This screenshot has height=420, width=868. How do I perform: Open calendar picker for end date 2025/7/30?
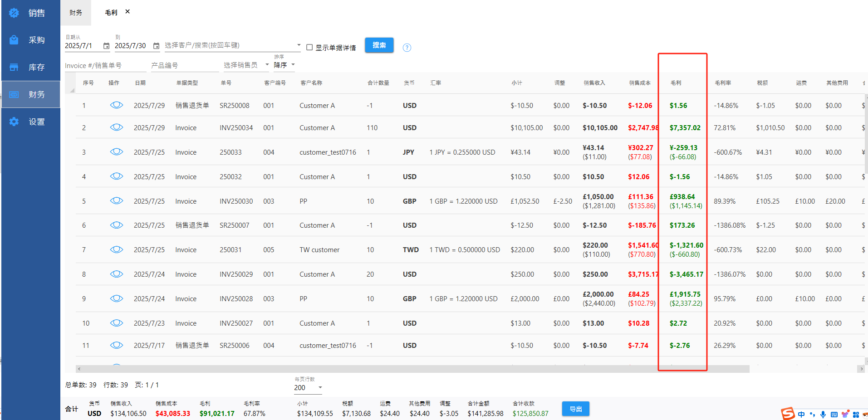(x=156, y=46)
